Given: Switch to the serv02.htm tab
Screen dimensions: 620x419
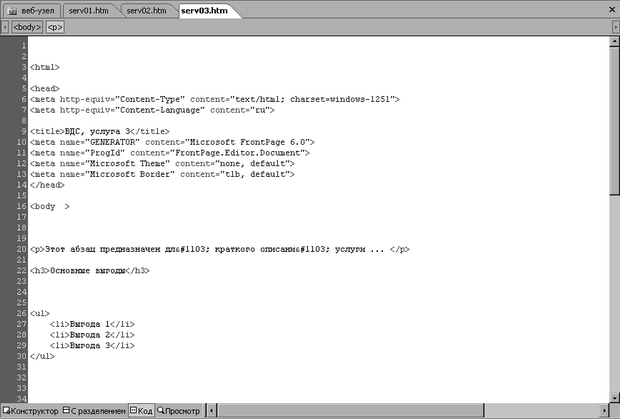Looking at the screenshot, I should pos(146,10).
